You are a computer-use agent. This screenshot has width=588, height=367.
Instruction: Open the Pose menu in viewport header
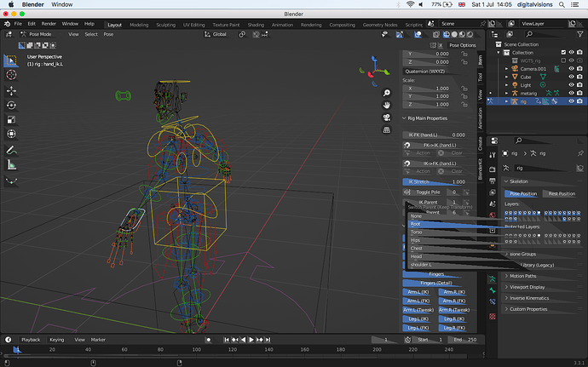pos(108,34)
